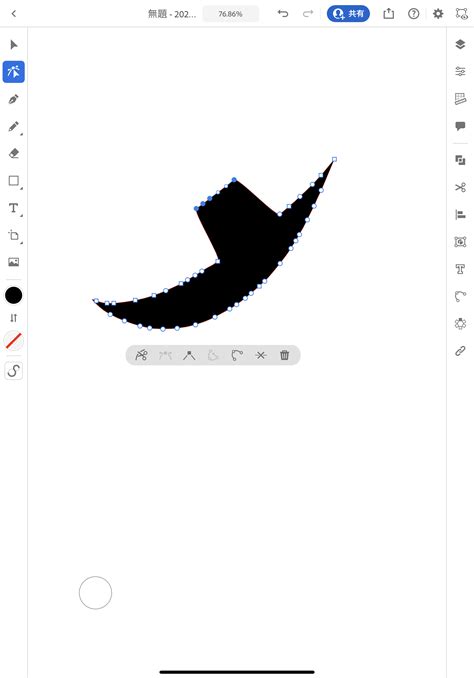Open the export/publish icon
This screenshot has height=678, width=474.
(x=389, y=14)
